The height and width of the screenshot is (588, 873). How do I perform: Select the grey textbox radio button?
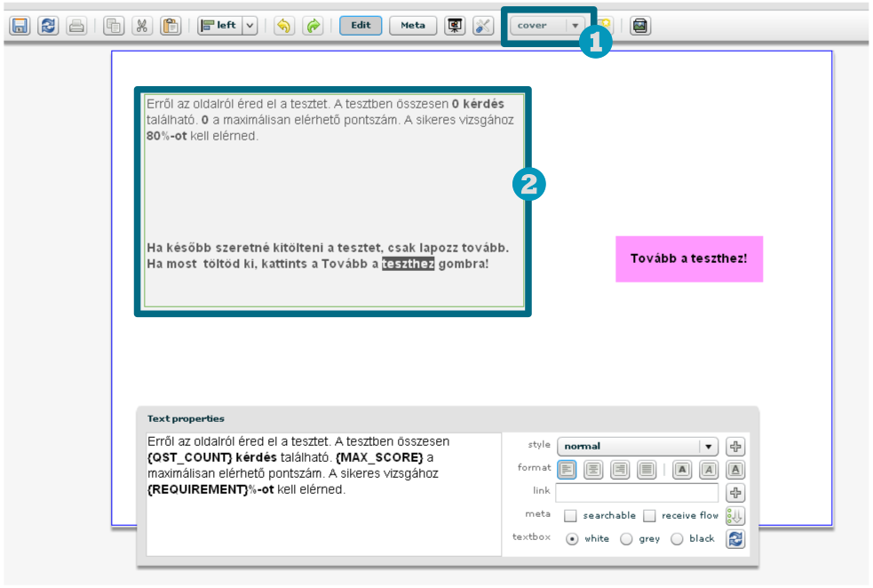626,539
